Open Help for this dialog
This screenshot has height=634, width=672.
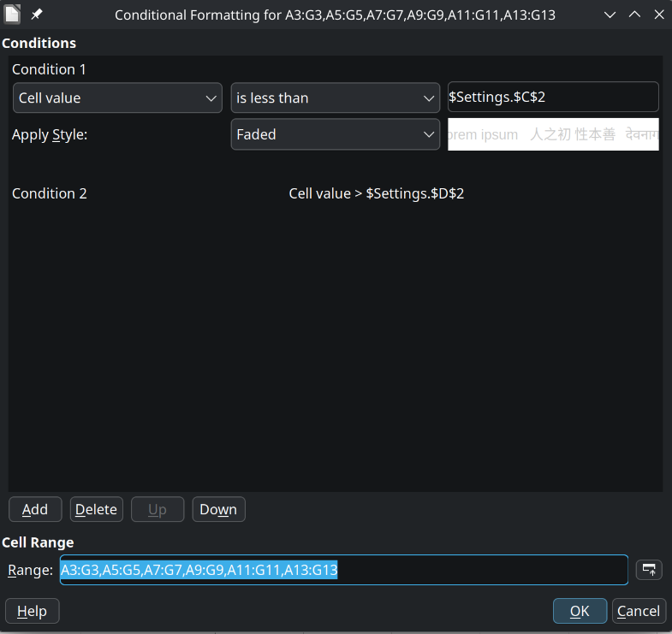click(33, 611)
